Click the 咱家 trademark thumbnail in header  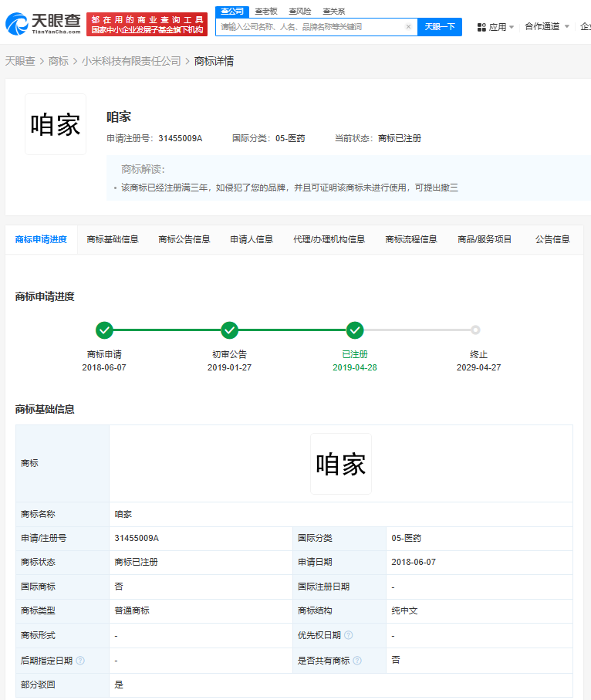[56, 124]
